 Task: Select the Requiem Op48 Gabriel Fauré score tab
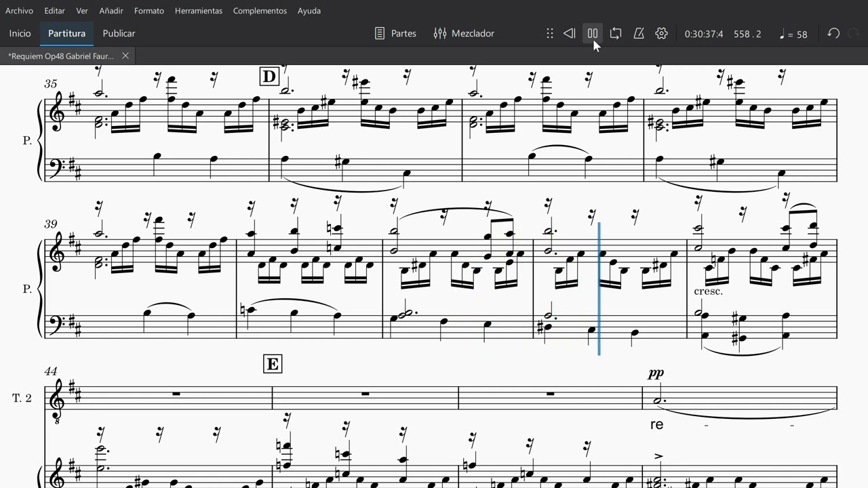[61, 56]
